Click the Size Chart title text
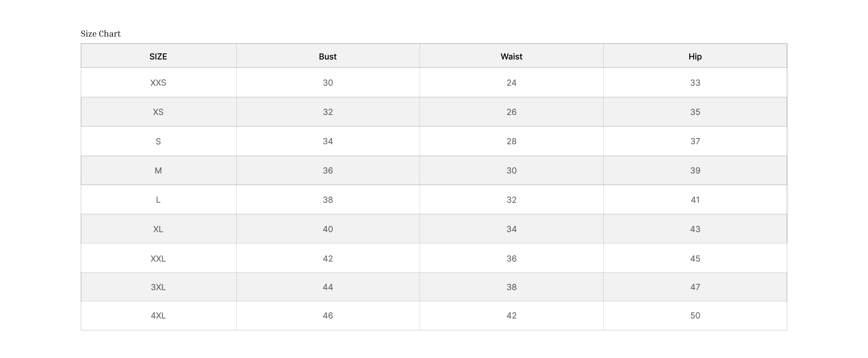This screenshot has height=358, width=868. [100, 34]
